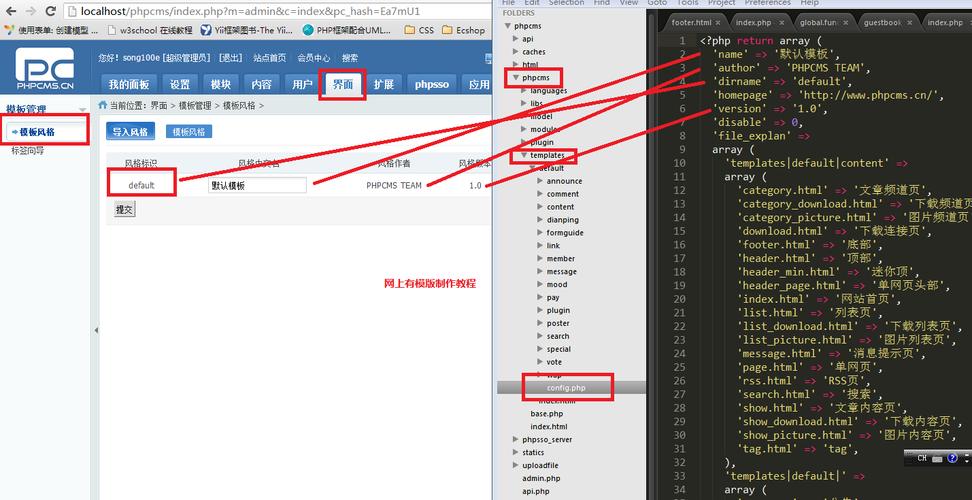Expand the languages folder
Screen dimensions: 972x500
coord(524,91)
